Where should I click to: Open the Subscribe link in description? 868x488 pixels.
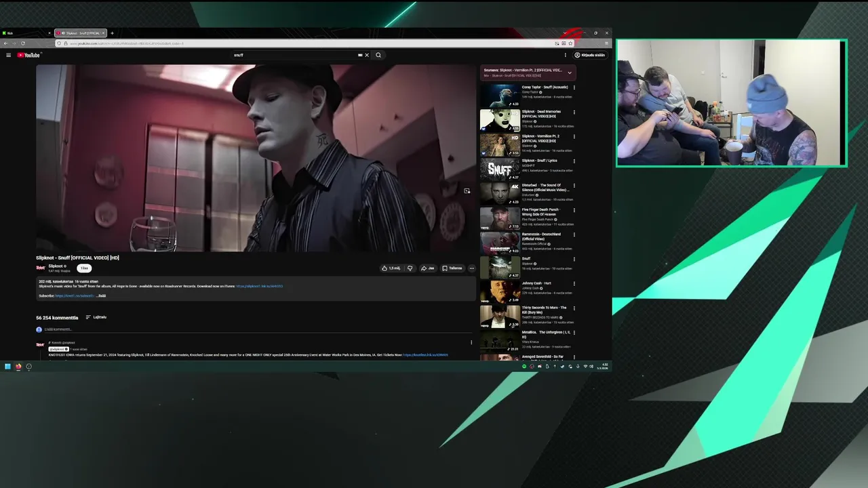pyautogui.click(x=74, y=296)
